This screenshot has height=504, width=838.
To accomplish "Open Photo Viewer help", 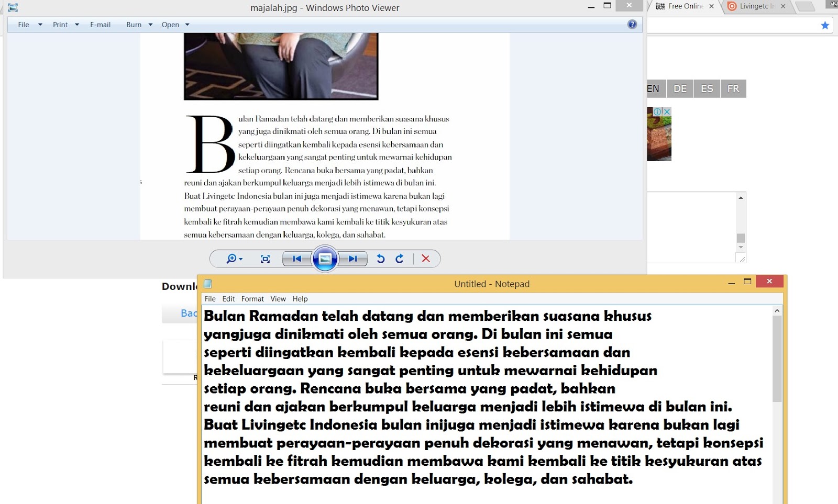I will point(633,24).
